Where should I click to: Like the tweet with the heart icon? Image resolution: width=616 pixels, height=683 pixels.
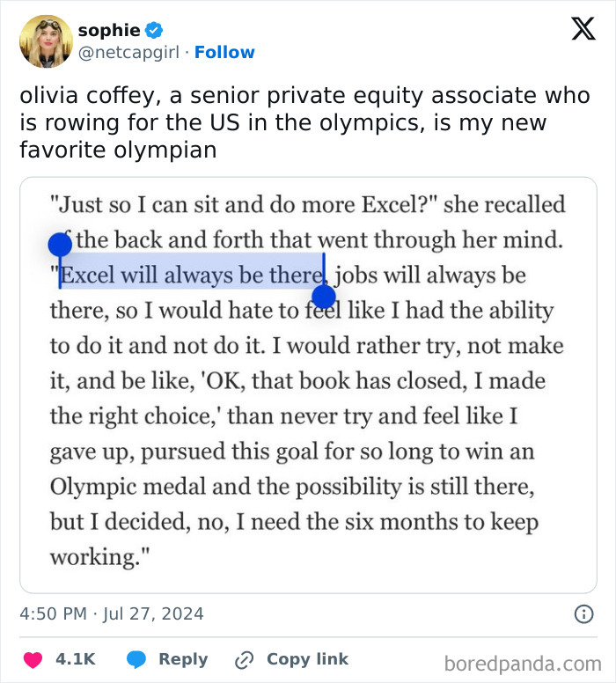point(33,659)
